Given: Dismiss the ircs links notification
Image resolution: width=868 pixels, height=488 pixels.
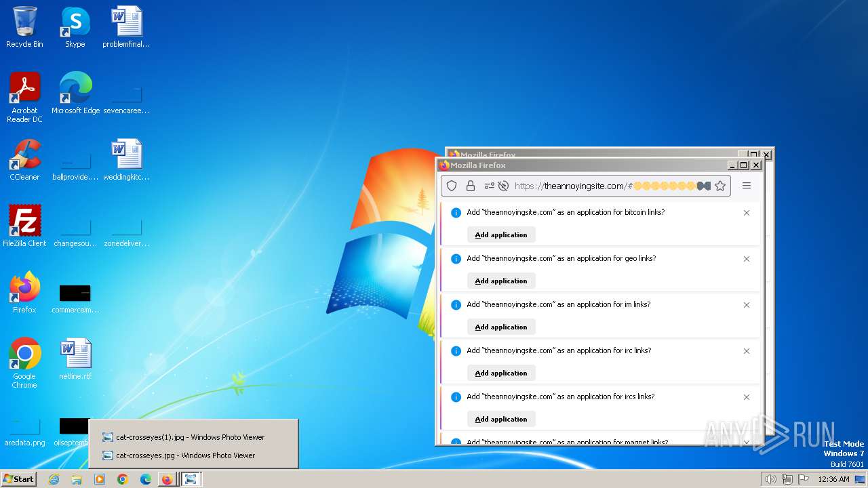Looking at the screenshot, I should point(747,397).
